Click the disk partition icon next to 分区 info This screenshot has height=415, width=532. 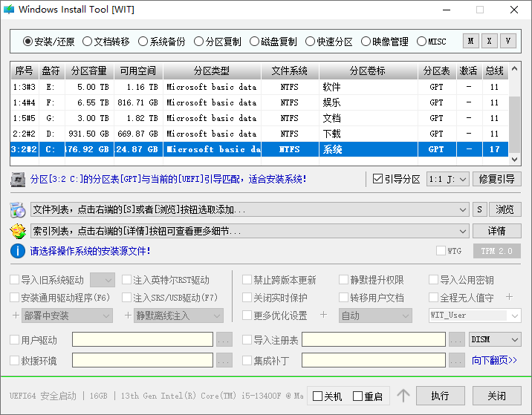pos(18,179)
